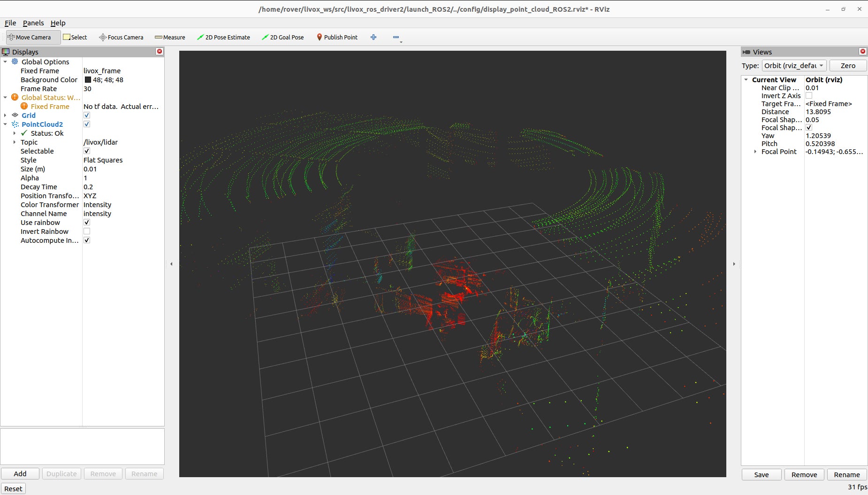Open the view Type dropdown
The width and height of the screenshot is (868, 495).
(x=794, y=66)
